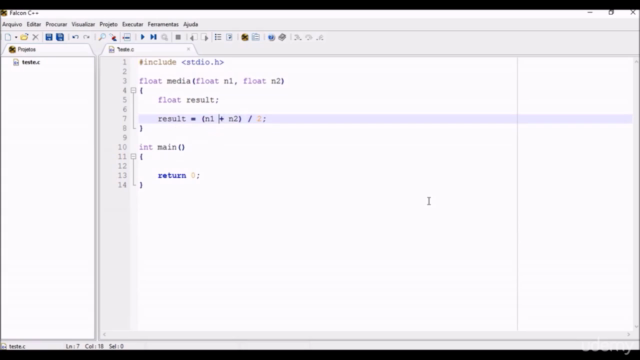Image resolution: width=640 pixels, height=360 pixels.
Task: Click the Find magnifier icon
Action: pyautogui.click(x=102, y=37)
